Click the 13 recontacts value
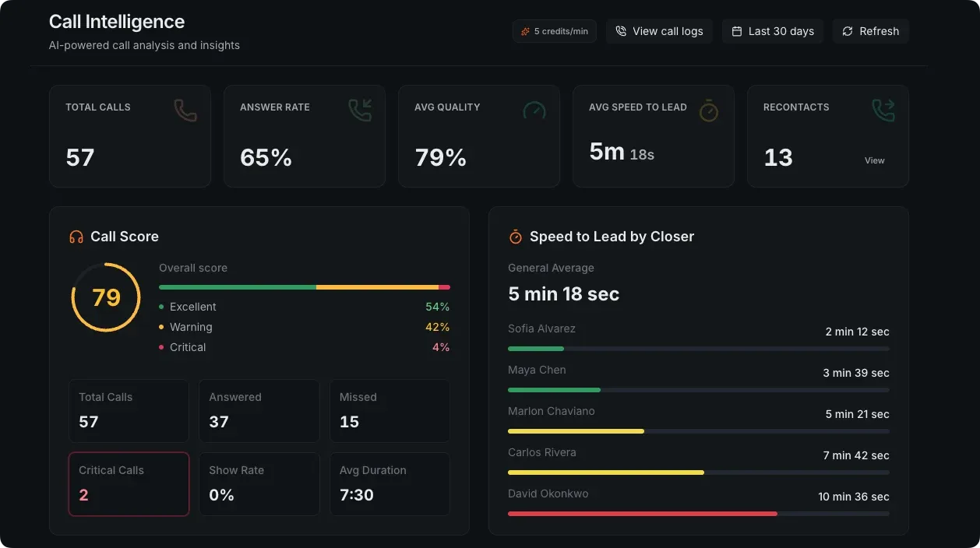 [778, 157]
